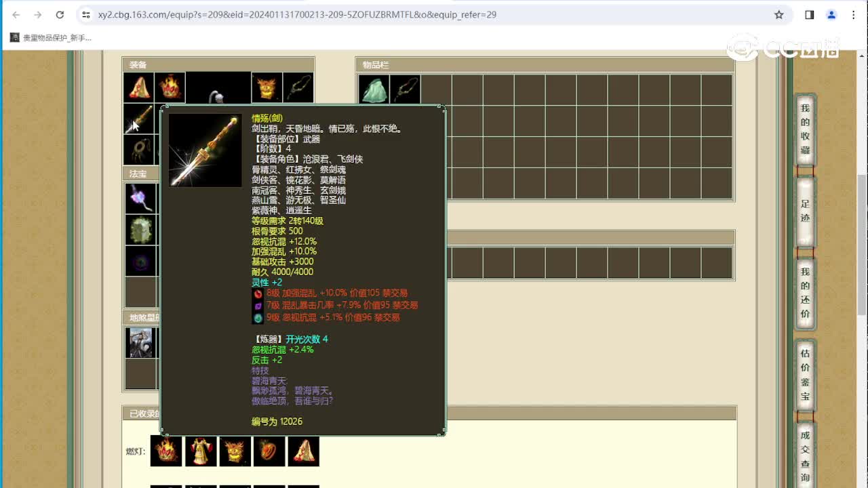Open 估价鉴宝 side tab

[x=805, y=375]
